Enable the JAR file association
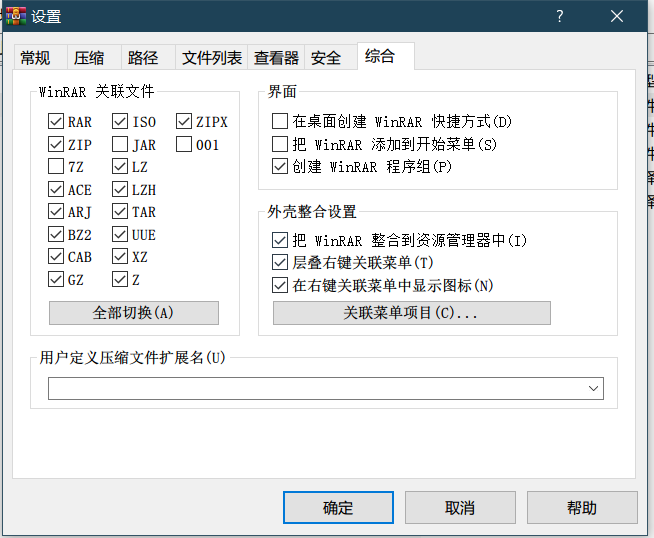Viewport: 654px width, 538px height. (120, 144)
